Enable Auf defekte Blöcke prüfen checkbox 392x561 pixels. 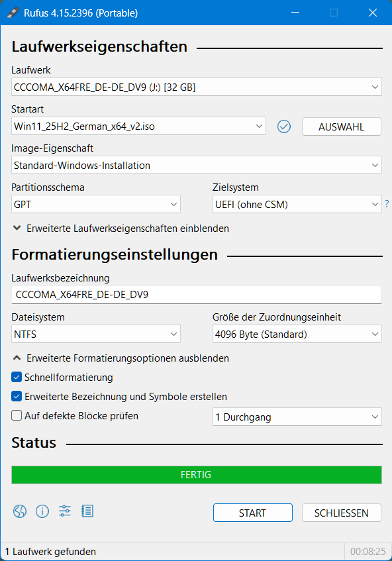coord(17,416)
